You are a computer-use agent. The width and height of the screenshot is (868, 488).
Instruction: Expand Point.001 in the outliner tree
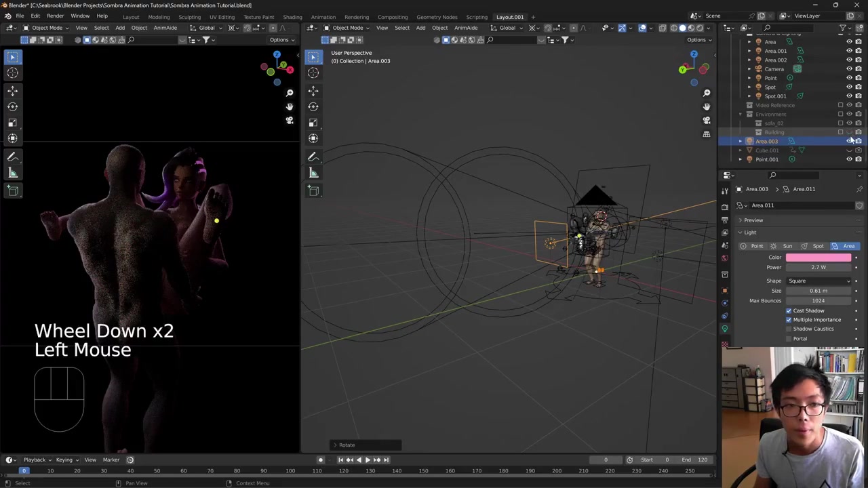tap(740, 159)
